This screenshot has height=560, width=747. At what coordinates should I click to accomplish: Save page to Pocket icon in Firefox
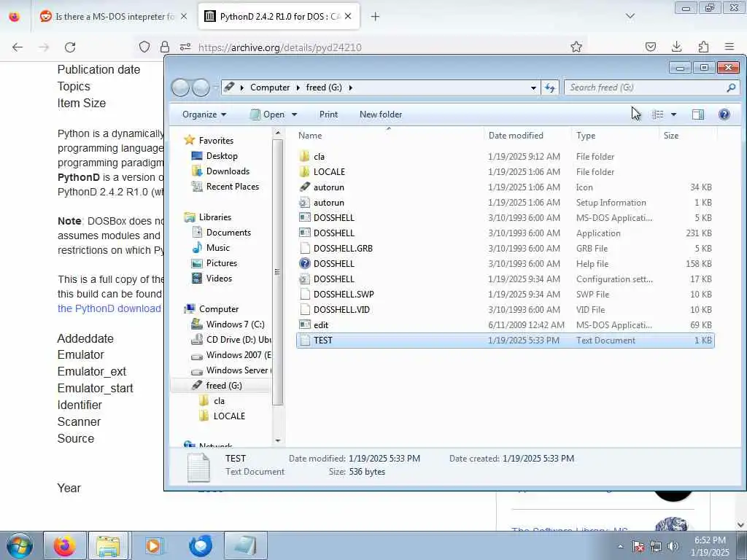click(650, 47)
